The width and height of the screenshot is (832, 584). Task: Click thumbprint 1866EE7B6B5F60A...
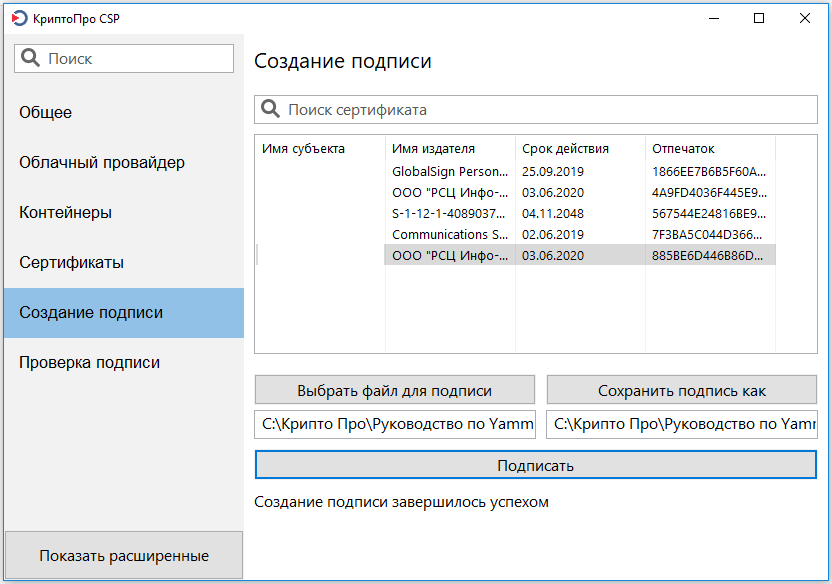pyautogui.click(x=709, y=171)
